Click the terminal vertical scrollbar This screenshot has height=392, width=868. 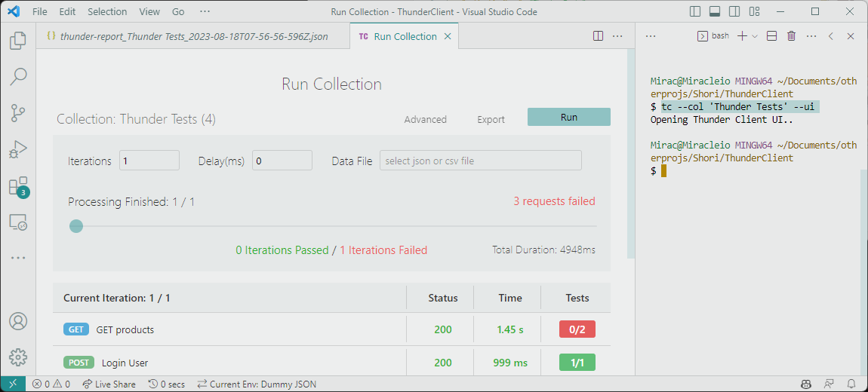pos(863,271)
